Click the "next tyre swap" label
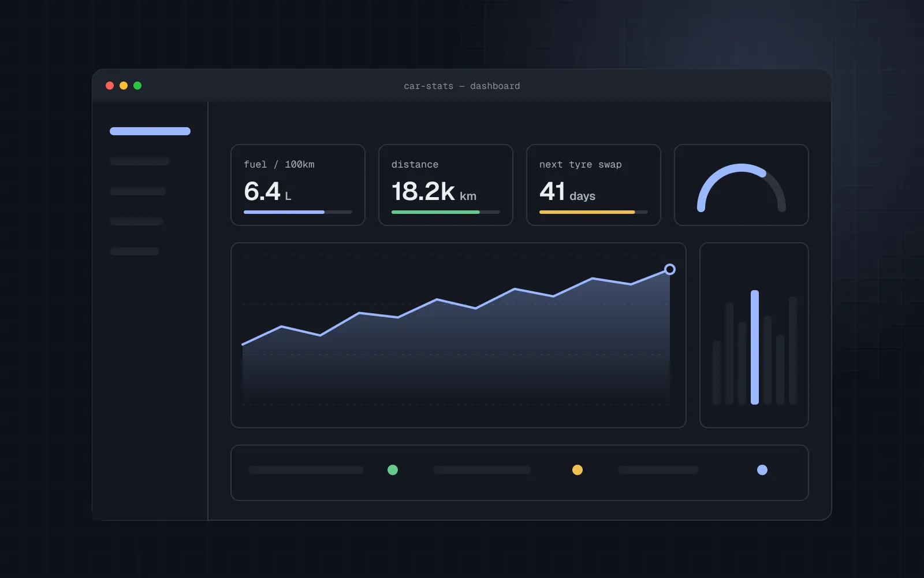924x578 pixels. [x=580, y=165]
